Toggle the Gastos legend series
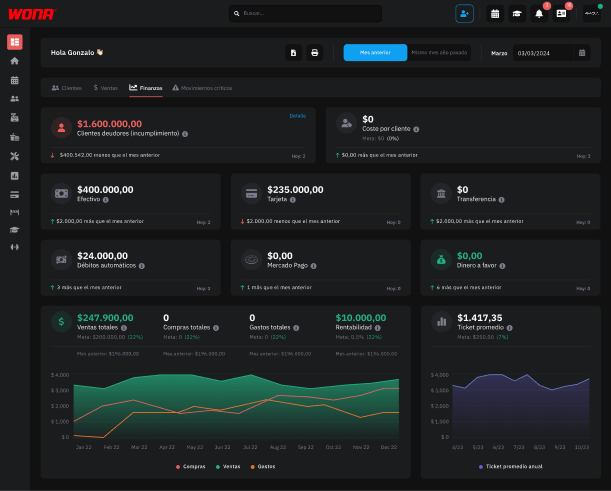Viewport: 611px width, 491px height. (x=263, y=466)
